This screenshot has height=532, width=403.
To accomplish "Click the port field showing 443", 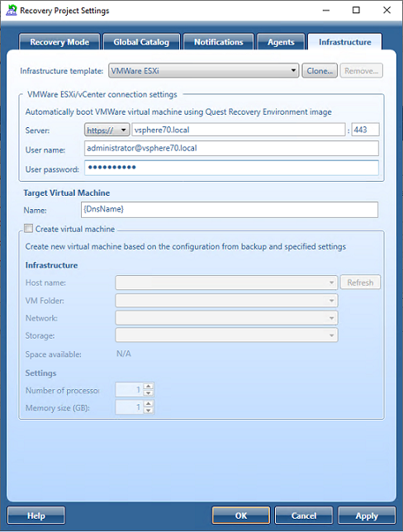I will pos(365,130).
